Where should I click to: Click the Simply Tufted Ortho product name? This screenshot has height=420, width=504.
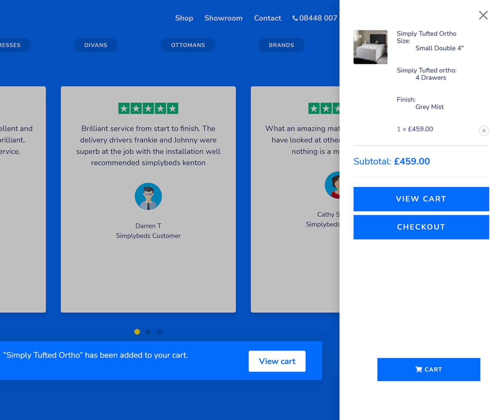point(426,34)
